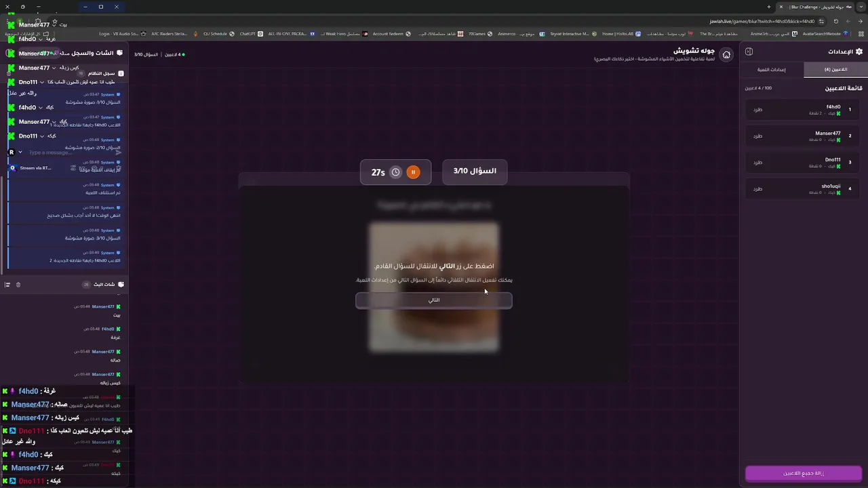Screen dimensions: 868x488
Task: Click the الإعدادات gear icon
Action: pyautogui.click(x=859, y=52)
